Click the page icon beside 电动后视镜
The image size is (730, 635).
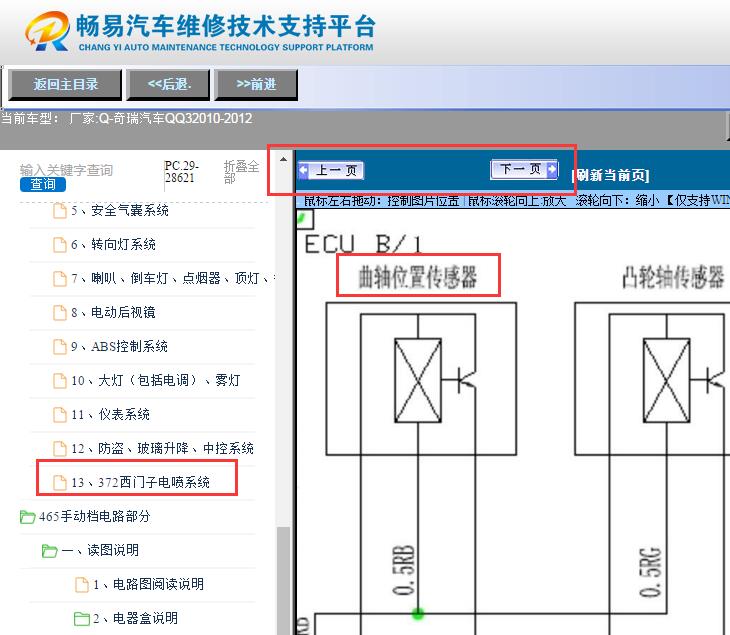coord(60,312)
